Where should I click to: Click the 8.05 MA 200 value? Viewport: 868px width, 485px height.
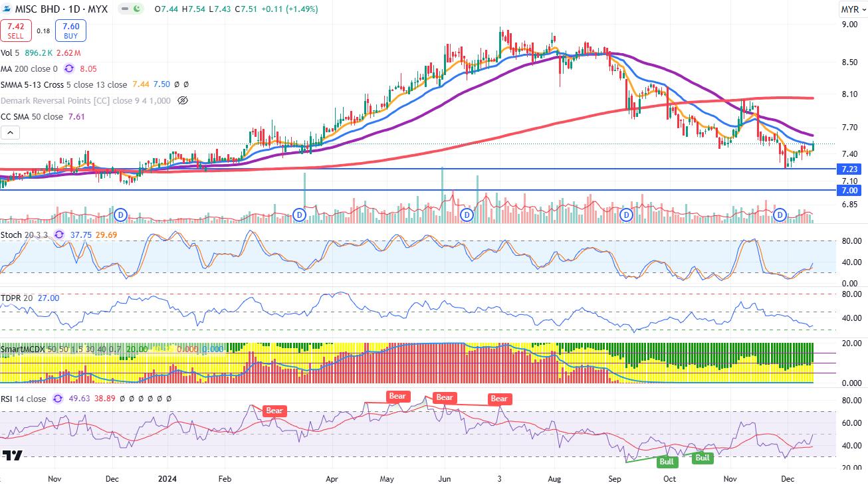(88, 68)
